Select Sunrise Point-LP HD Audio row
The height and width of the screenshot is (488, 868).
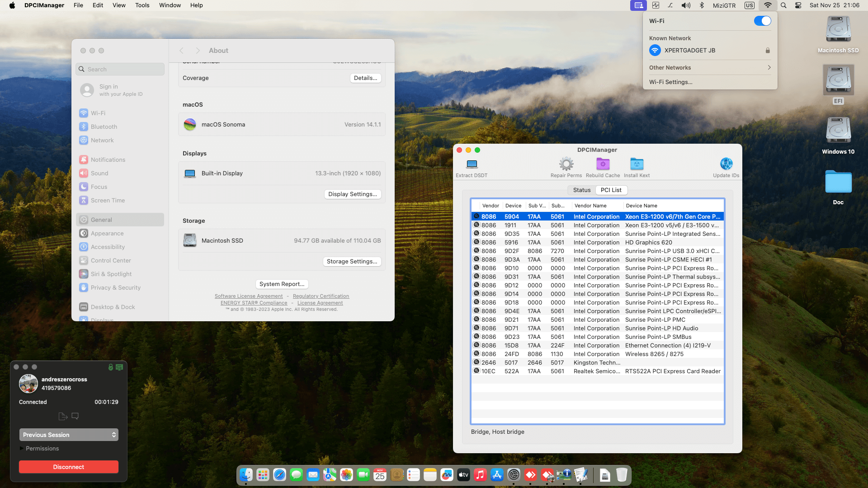pyautogui.click(x=598, y=328)
